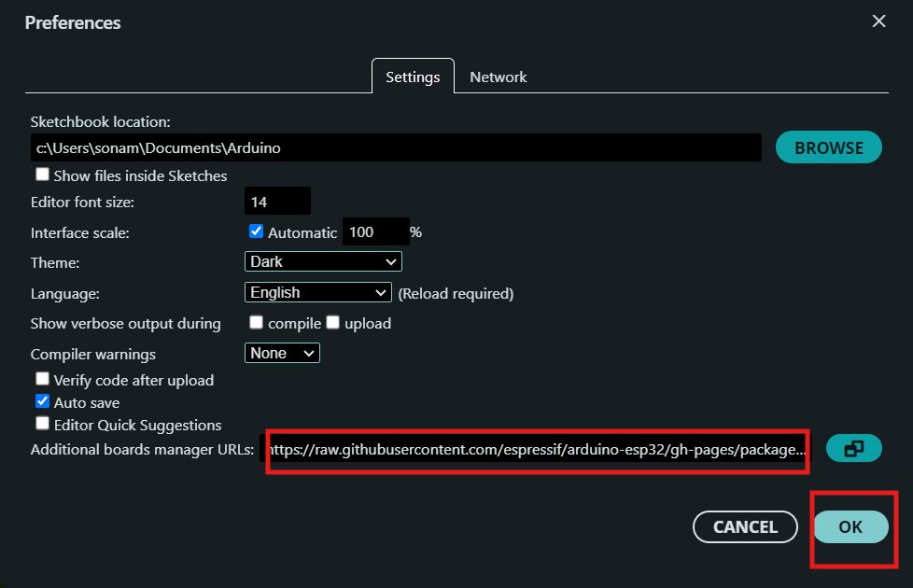913x588 pixels.
Task: Turn on Editor Quick Suggestions
Action: 43,423
